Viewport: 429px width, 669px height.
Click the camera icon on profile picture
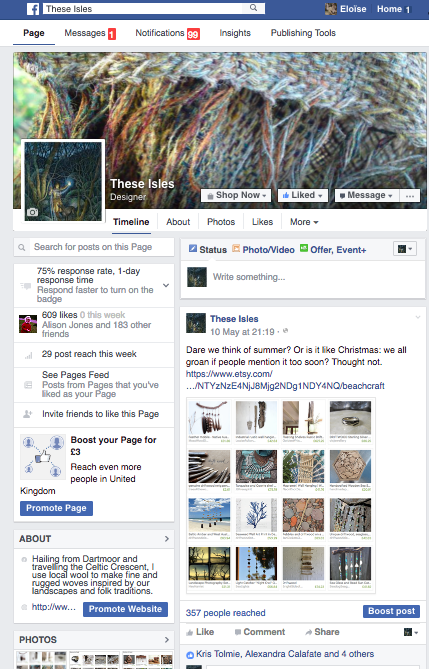pos(32,212)
